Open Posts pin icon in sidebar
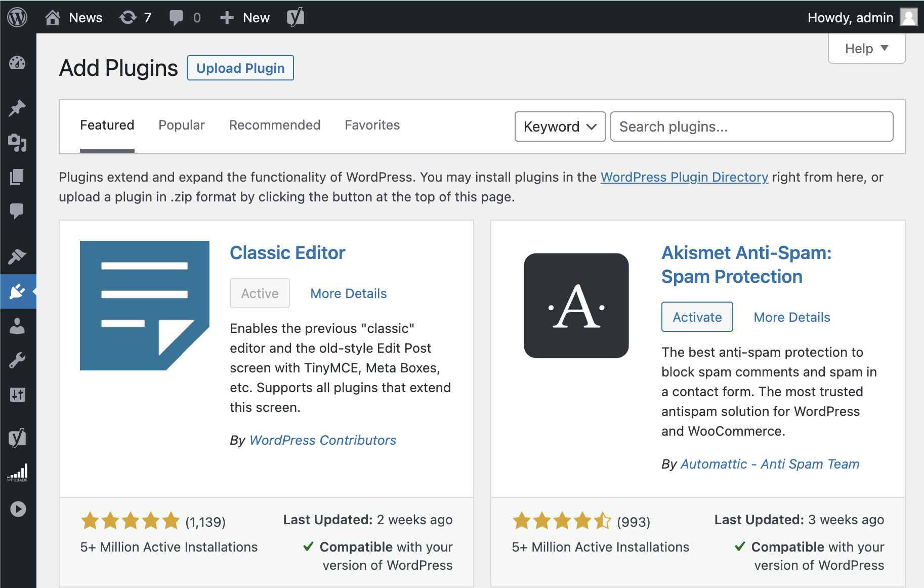Screen dimensions: 924x588 (x=17, y=108)
